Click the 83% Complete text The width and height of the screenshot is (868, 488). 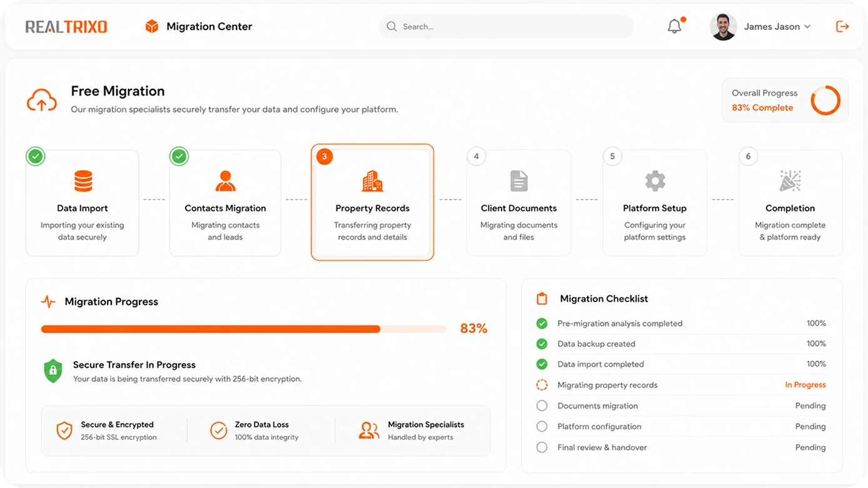(x=762, y=108)
